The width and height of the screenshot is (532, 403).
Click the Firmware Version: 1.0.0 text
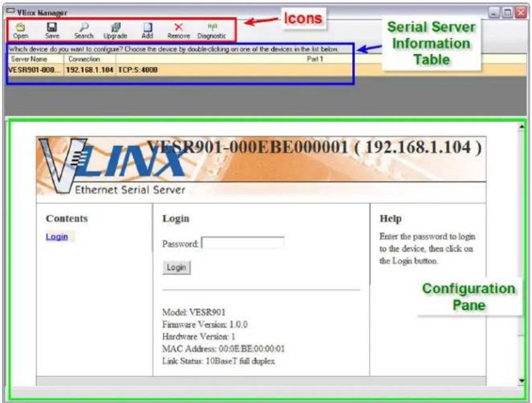pyautogui.click(x=205, y=325)
